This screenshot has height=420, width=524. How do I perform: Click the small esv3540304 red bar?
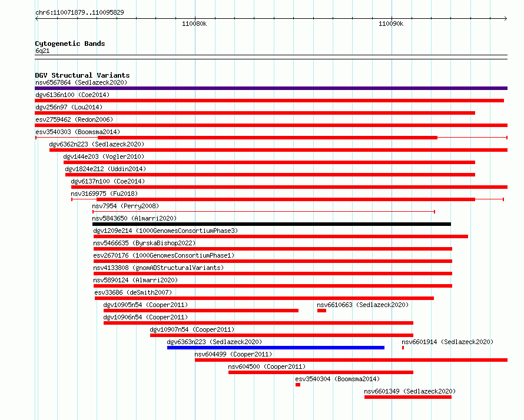298,385
